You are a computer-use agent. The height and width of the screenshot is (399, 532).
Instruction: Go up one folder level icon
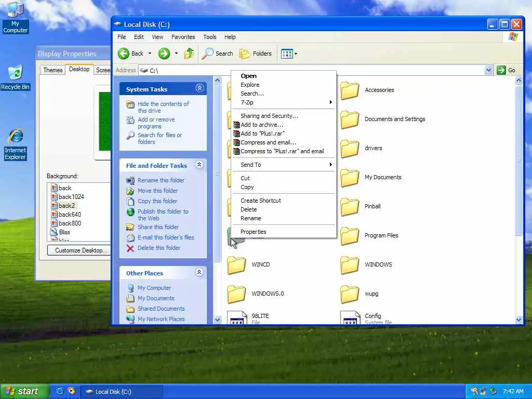tap(189, 54)
